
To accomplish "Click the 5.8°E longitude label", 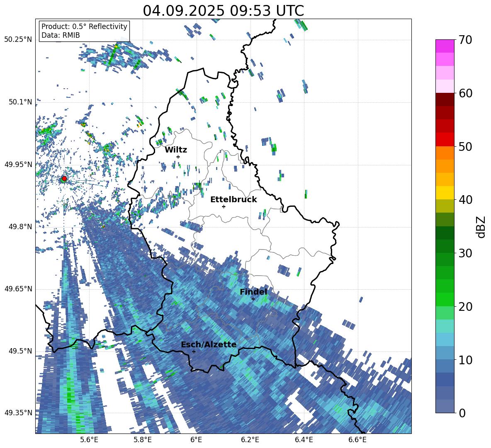I will (x=143, y=440).
